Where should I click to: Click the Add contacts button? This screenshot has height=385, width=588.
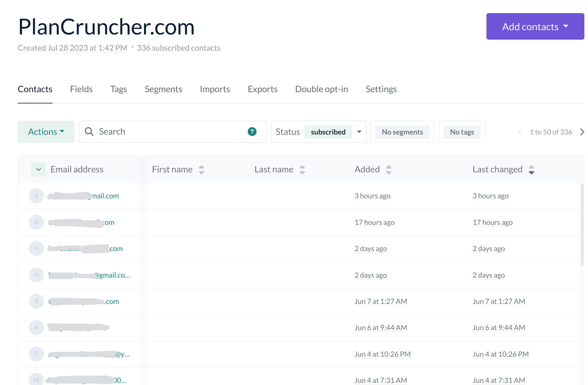(x=535, y=27)
